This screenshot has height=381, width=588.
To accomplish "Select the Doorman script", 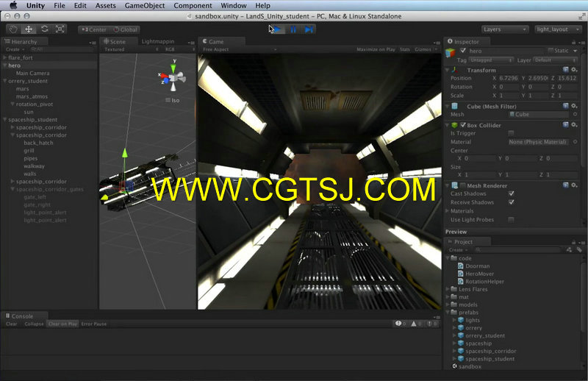I will pos(477,266).
